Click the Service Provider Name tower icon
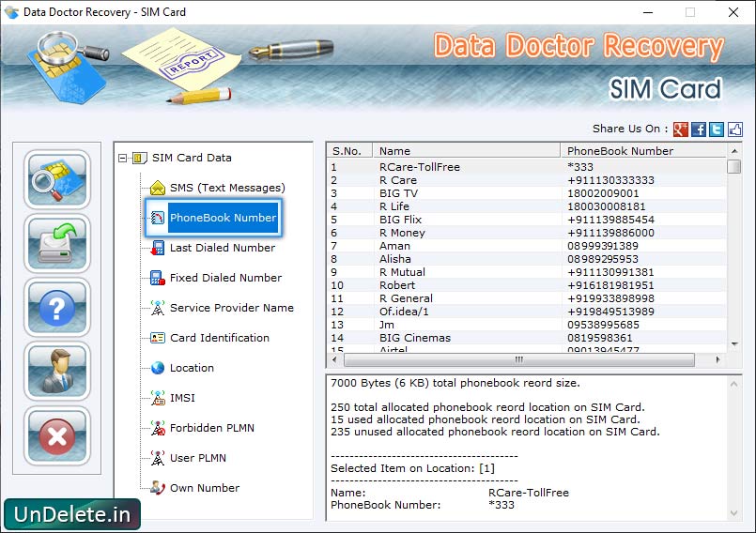 click(x=158, y=308)
